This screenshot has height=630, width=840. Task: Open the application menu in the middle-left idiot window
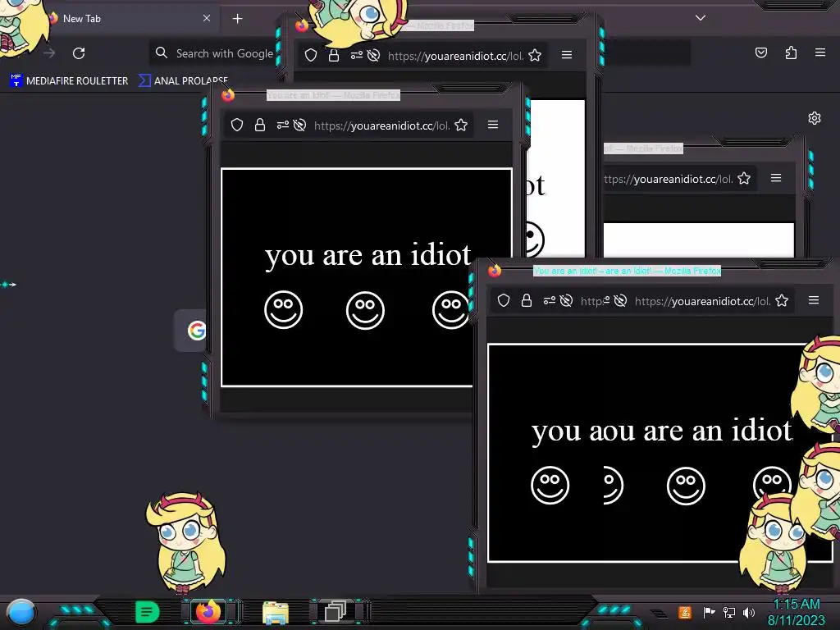pyautogui.click(x=493, y=125)
